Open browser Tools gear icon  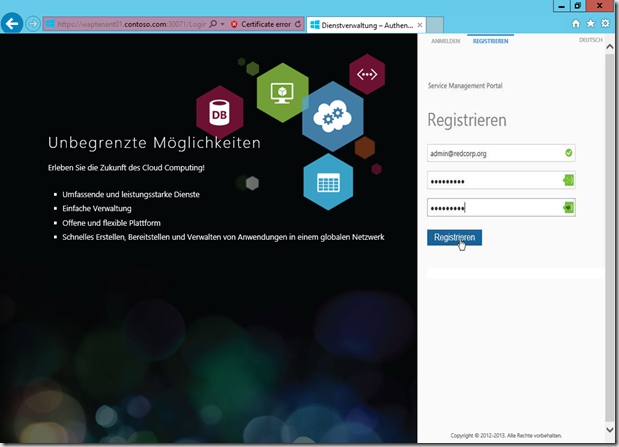tap(605, 23)
